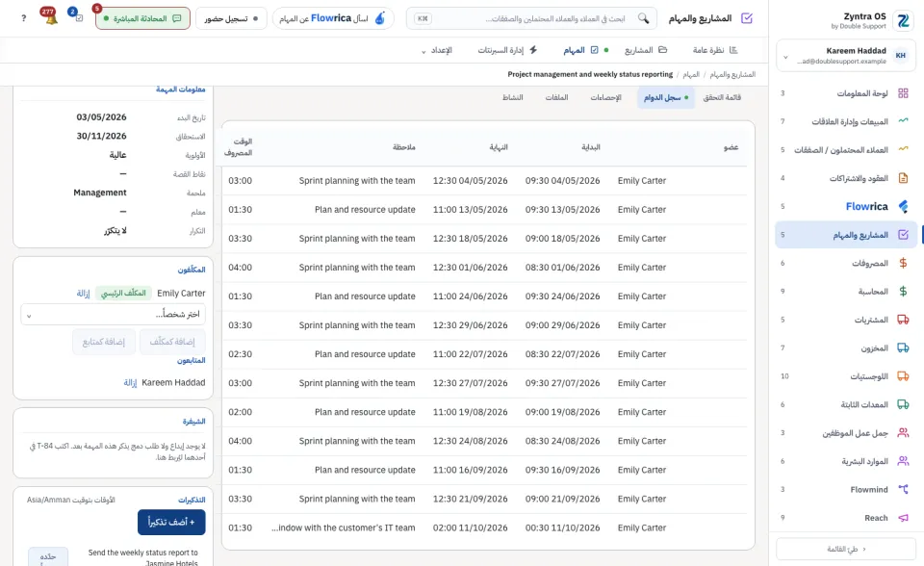Image resolution: width=924 pixels, height=566 pixels.
Task: Click time spent cell for 01/06/2026 row
Action: pyautogui.click(x=241, y=267)
